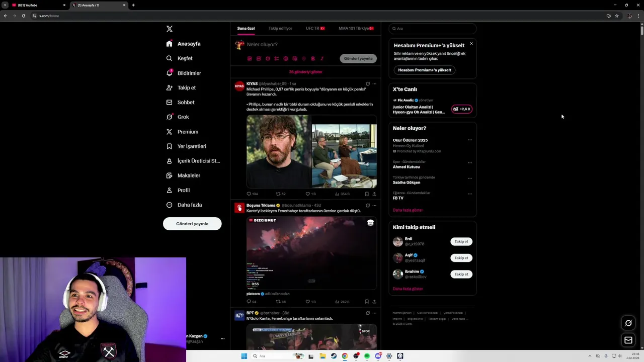Click the sidebar Gönderi yayınla button
Viewport: 644px width, 362px height.
192,224
